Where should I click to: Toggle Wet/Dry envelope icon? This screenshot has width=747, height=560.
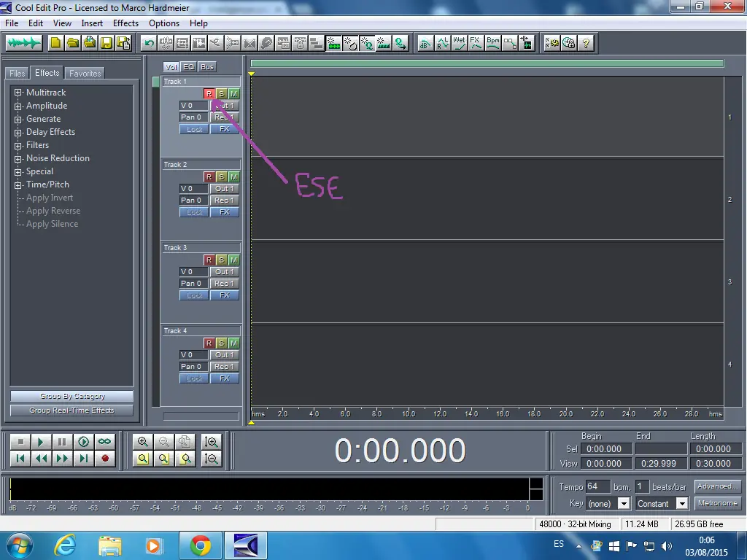tap(460, 43)
